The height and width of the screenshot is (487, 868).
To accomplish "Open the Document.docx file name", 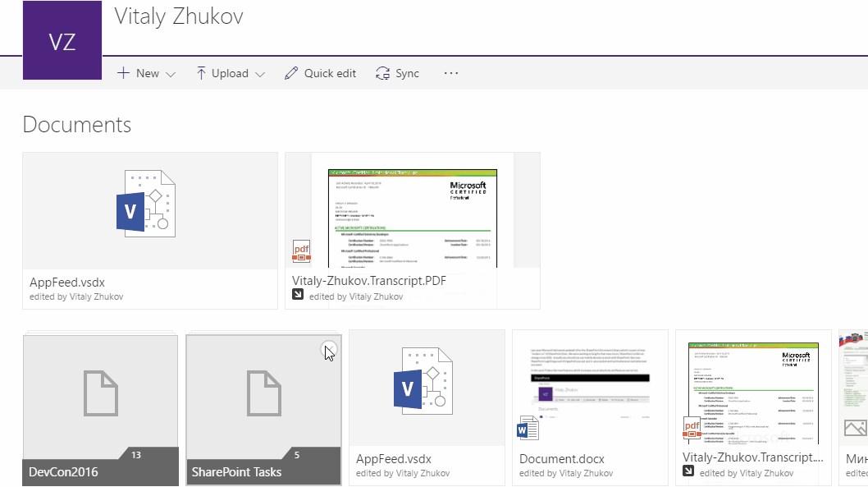I will click(562, 459).
